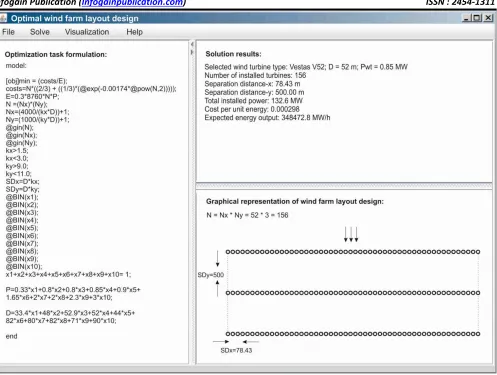Click the 'Nx=(4000/(kx*D))+1;' line

(x=37, y=112)
